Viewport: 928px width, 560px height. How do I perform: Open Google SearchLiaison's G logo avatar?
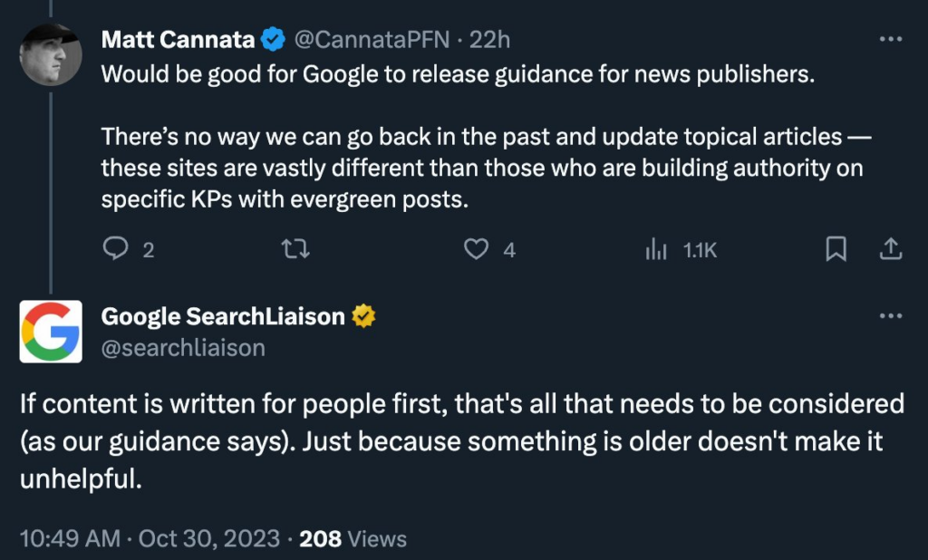(x=51, y=332)
